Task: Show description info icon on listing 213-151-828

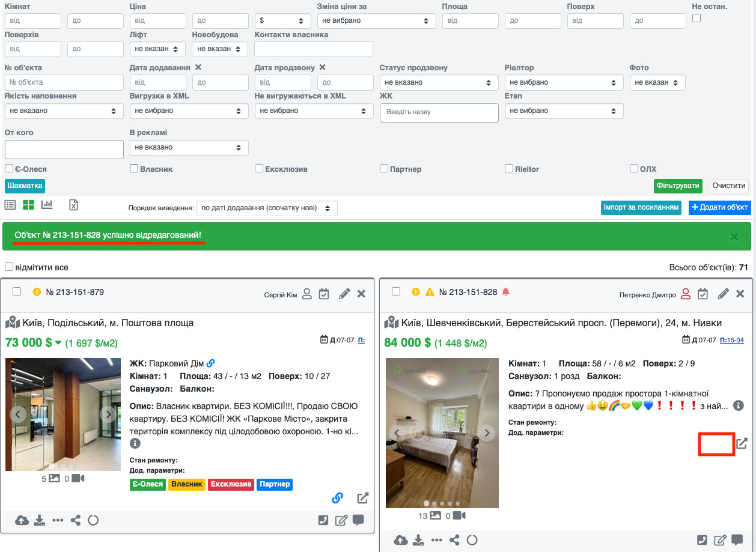Action: (739, 405)
